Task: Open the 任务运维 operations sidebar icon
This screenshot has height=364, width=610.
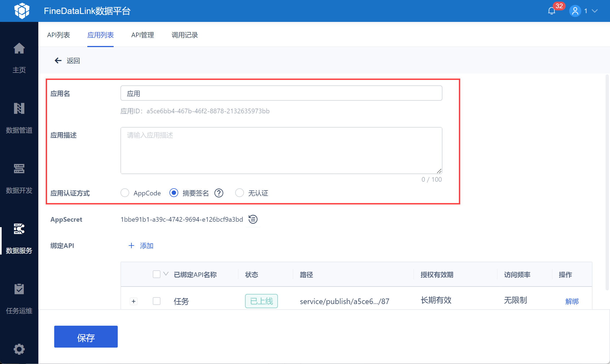Action: click(x=19, y=289)
